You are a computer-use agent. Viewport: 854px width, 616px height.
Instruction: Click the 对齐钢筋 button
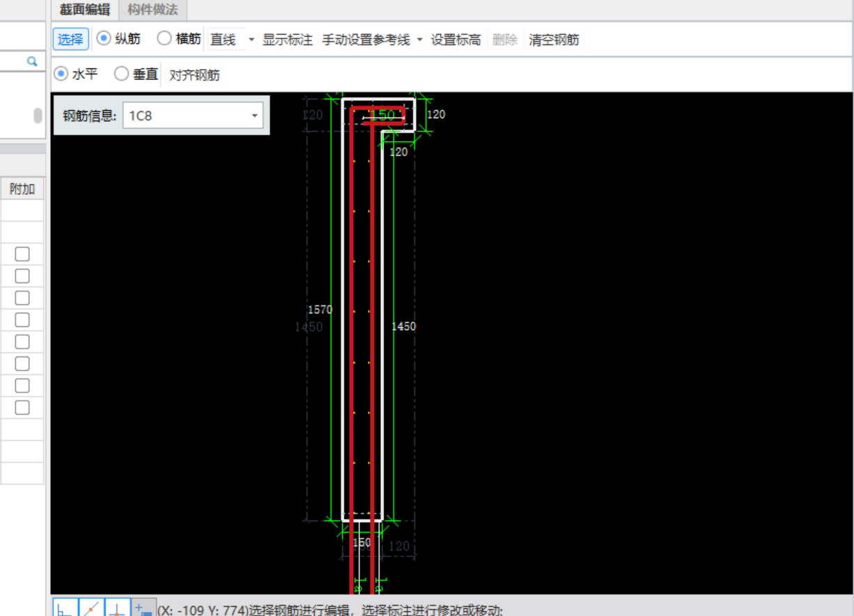pyautogui.click(x=194, y=74)
